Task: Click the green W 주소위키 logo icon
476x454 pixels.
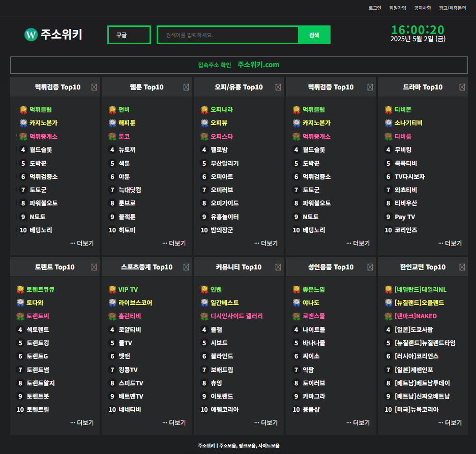Action: 31,35
